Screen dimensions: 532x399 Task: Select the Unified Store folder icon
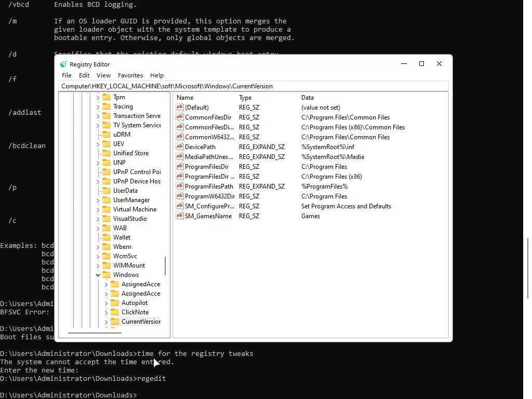107,153
